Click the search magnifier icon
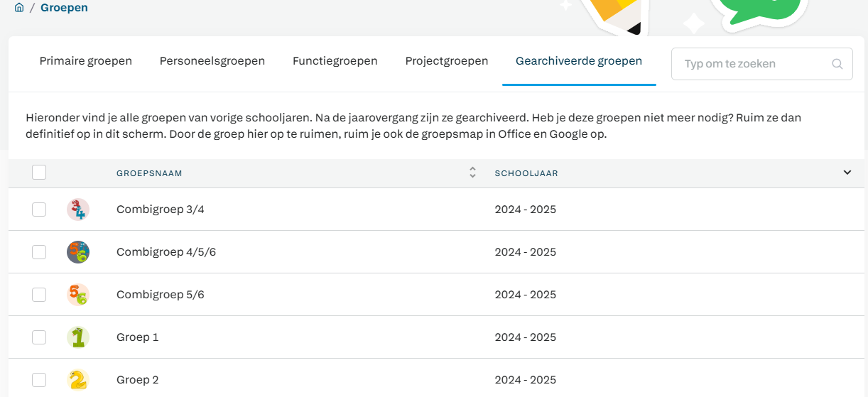This screenshot has height=397, width=868. click(x=837, y=64)
